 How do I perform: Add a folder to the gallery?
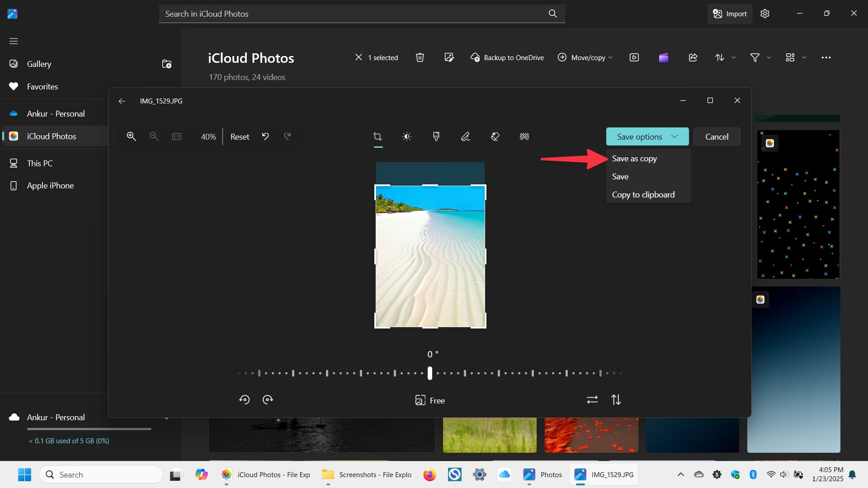(x=167, y=64)
